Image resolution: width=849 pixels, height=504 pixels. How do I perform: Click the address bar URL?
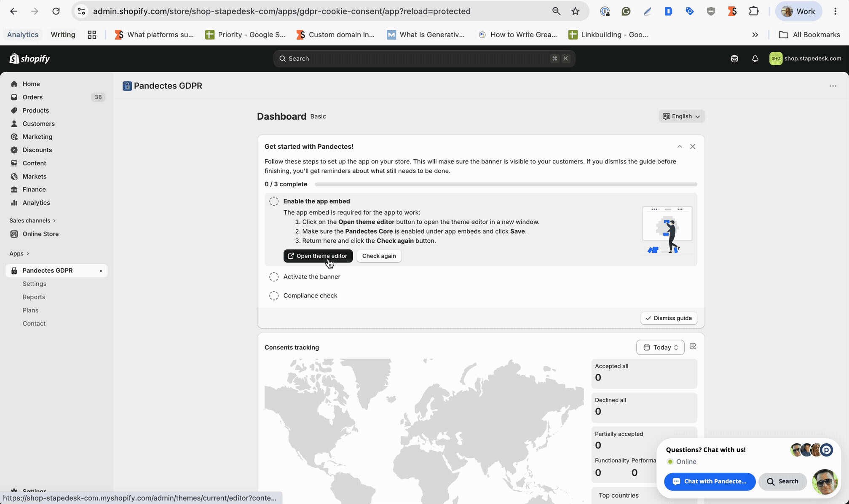point(281,11)
